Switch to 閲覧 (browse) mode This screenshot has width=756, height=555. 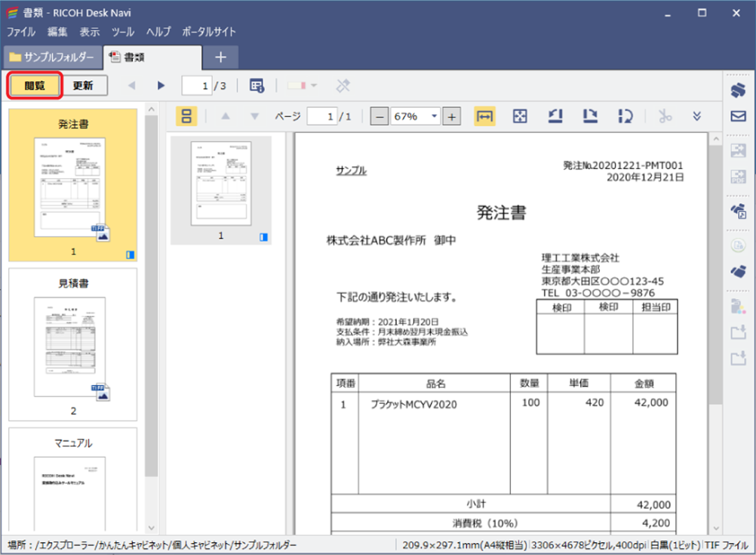[x=35, y=85]
